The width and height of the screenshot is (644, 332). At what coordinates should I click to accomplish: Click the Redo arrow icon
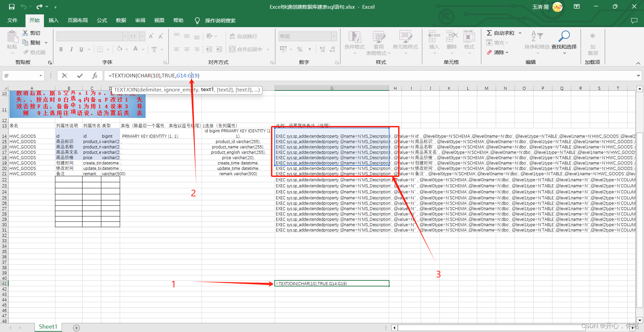pyautogui.click(x=40, y=7)
